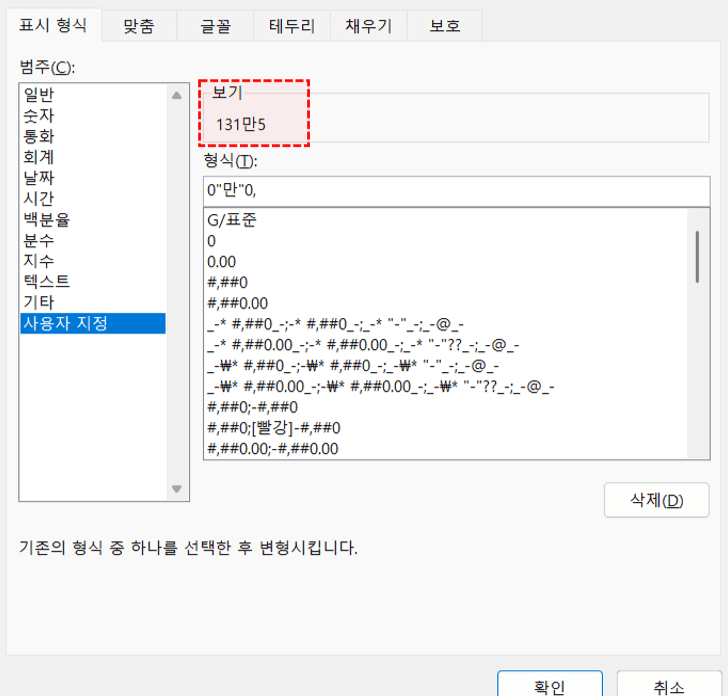Viewport: 728px width, 696px height.
Task: Open the 맞춤 tab
Action: 138,26
